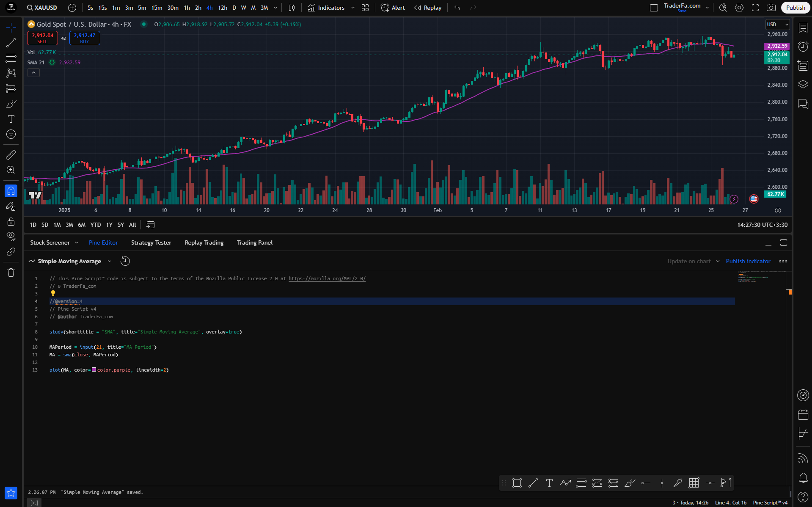Select the crosshair cursor tool

coord(11,28)
